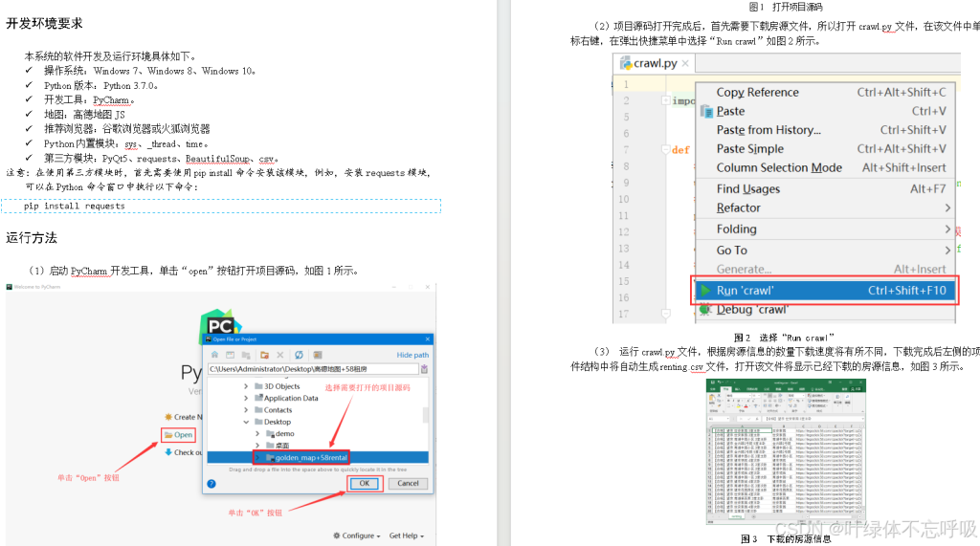Select Paste Simple menu entry
The image size is (980, 546).
825,148
